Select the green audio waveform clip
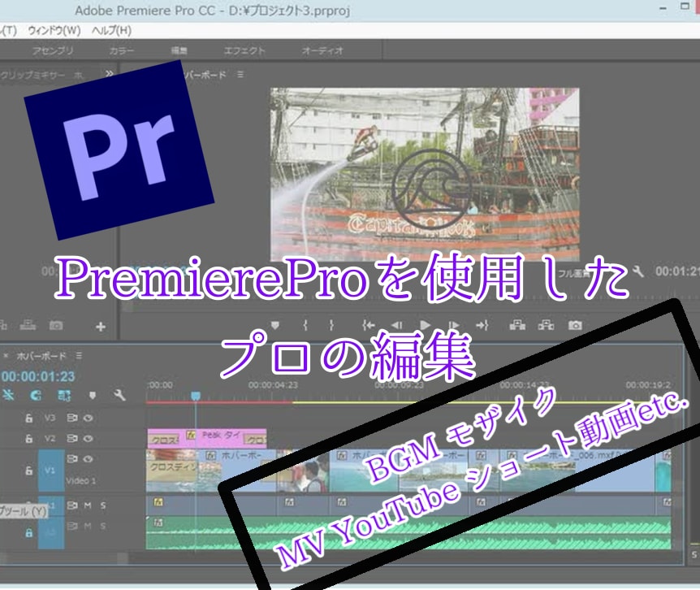This screenshot has height=590, width=700. 408,532
